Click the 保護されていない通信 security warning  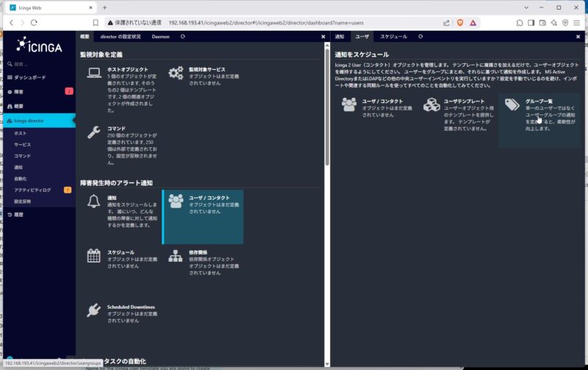tap(135, 23)
